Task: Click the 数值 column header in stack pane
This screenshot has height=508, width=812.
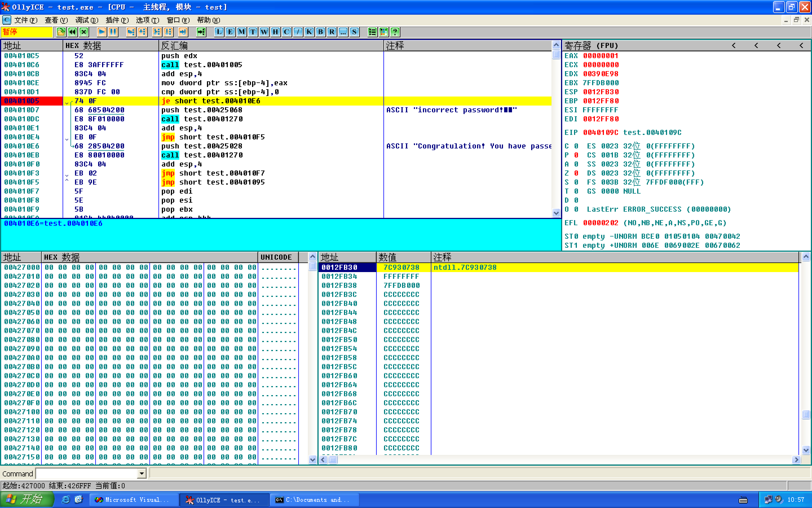Action: coord(404,257)
